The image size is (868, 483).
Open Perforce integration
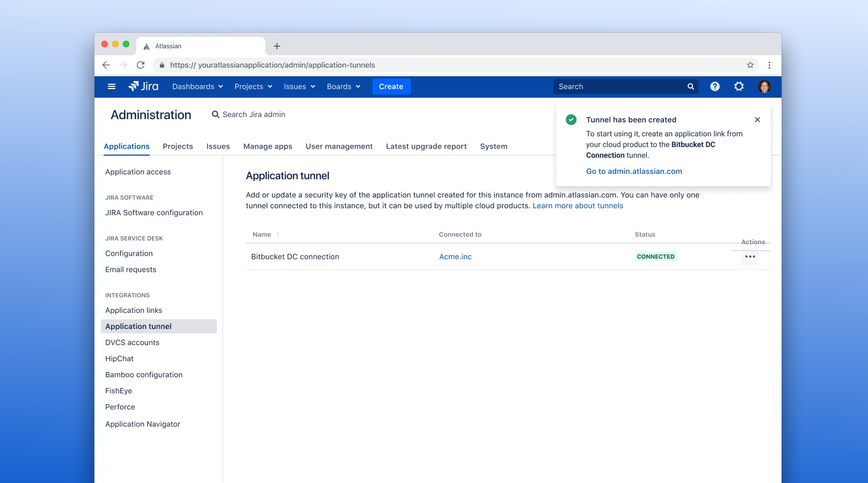[120, 407]
